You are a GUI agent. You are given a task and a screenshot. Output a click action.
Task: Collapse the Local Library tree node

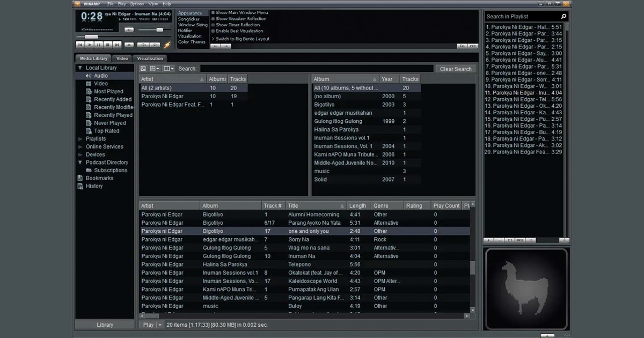tap(80, 68)
